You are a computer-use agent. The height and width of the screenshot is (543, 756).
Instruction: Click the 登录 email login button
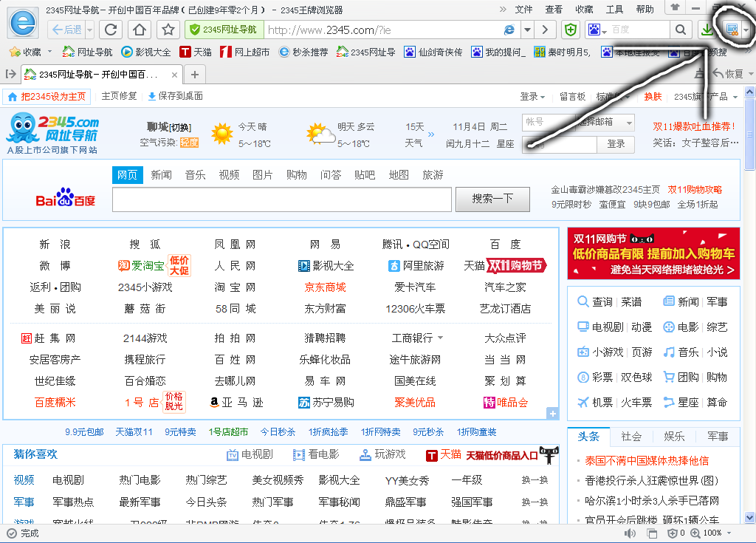(x=616, y=144)
